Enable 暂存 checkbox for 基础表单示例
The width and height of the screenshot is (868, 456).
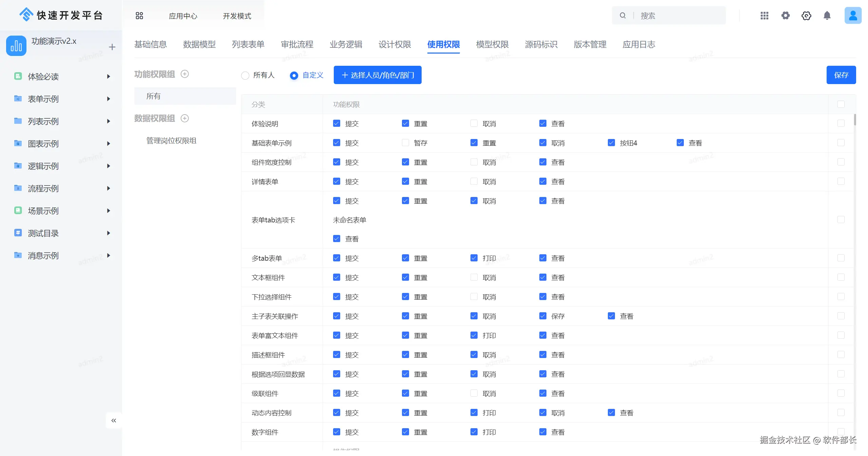(x=405, y=143)
